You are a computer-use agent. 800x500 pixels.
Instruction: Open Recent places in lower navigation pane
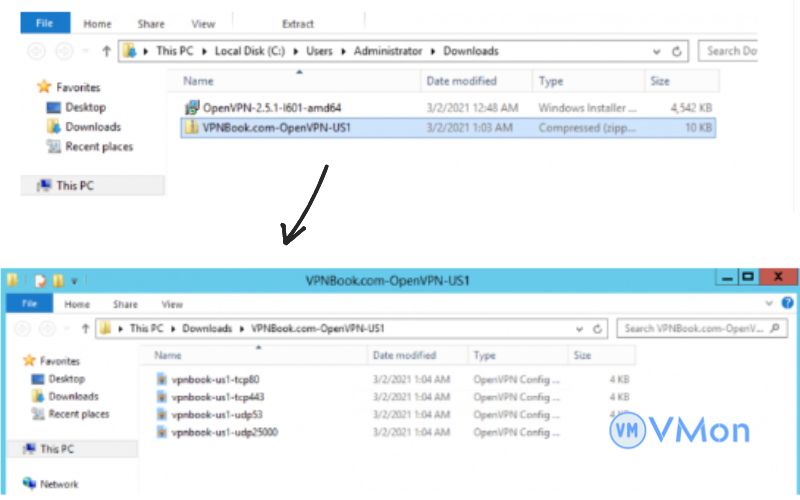pos(79,414)
